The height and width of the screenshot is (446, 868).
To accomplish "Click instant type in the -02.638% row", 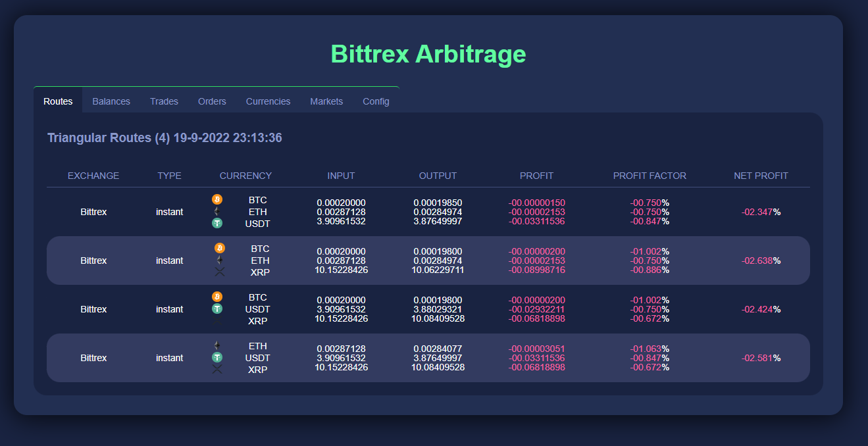I will point(169,260).
